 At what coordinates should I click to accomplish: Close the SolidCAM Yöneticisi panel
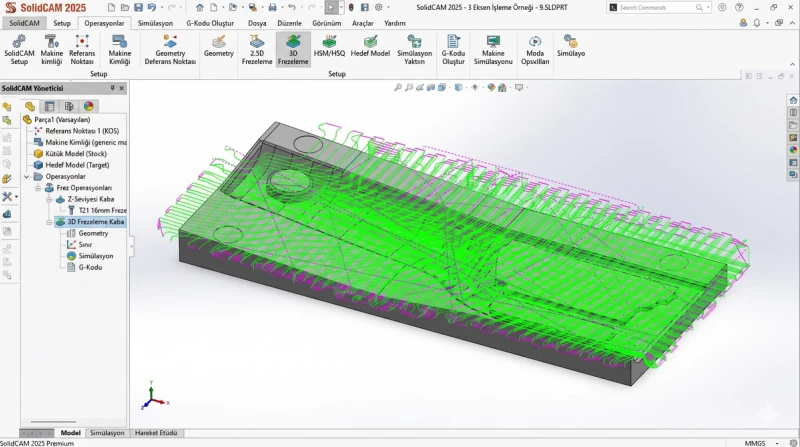click(121, 88)
